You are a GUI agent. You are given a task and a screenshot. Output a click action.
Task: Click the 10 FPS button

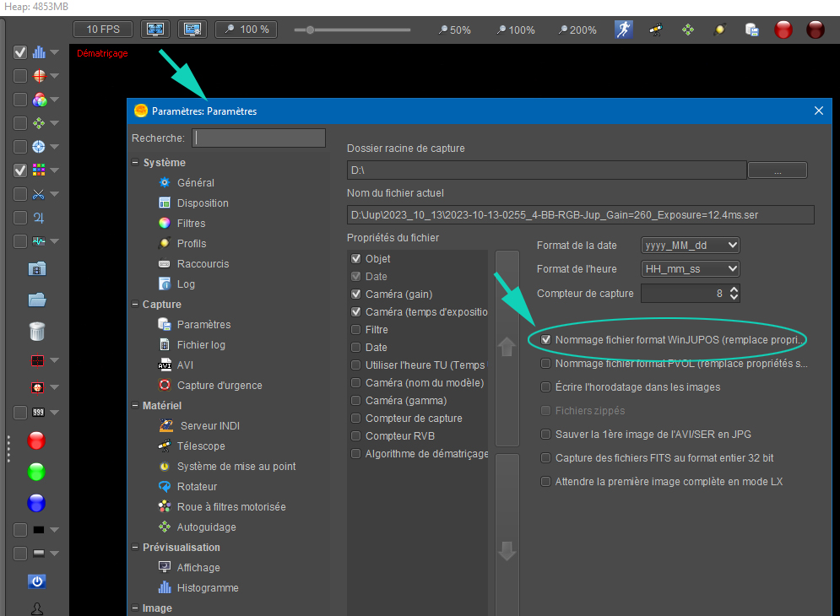pos(103,29)
